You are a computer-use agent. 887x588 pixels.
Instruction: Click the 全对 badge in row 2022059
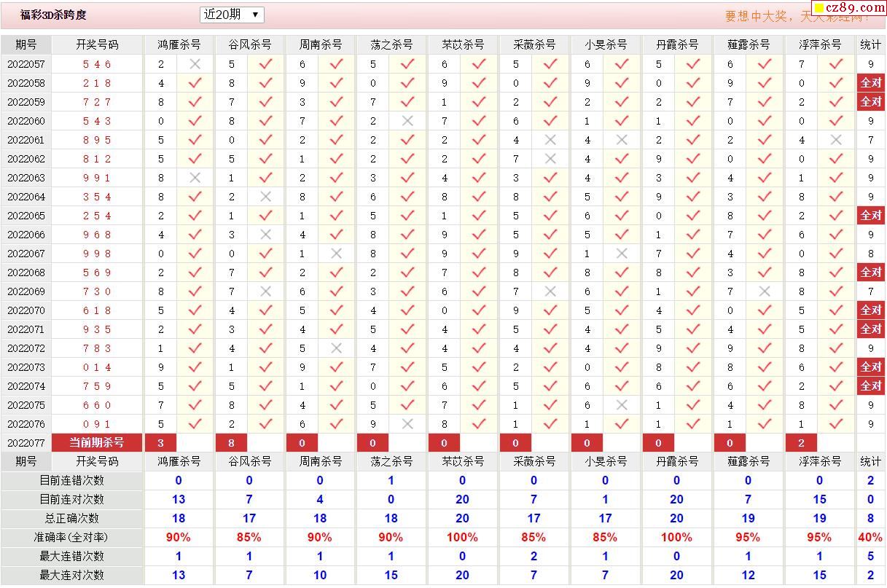[x=871, y=102]
